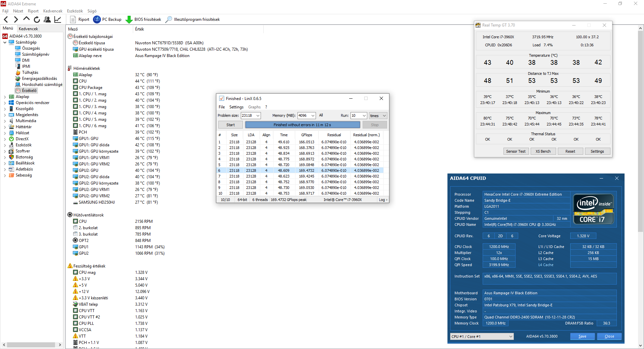
Task: Switch to the Menü tab in sidebar
Action: 8,28
